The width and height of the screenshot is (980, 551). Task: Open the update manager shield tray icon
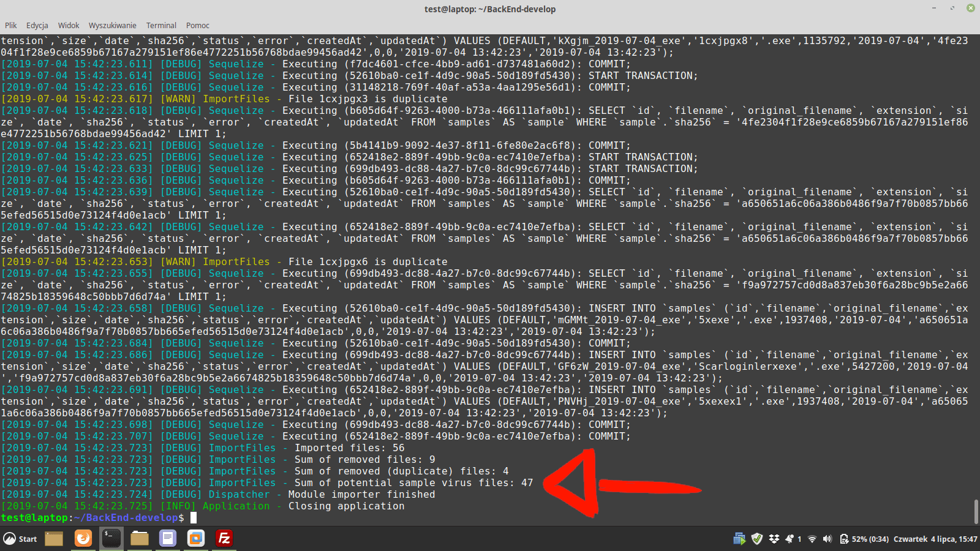[x=757, y=539]
